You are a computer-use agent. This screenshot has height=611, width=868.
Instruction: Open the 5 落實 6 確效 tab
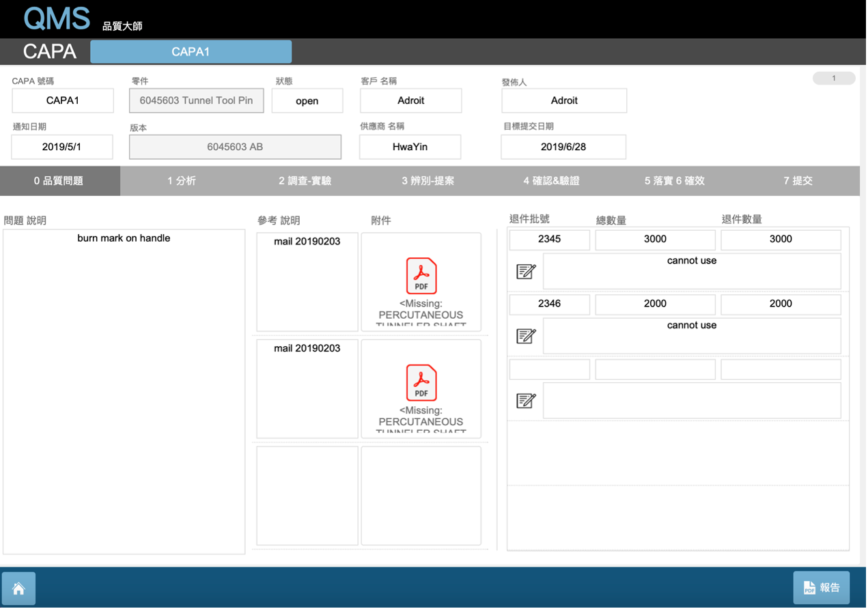pos(674,181)
